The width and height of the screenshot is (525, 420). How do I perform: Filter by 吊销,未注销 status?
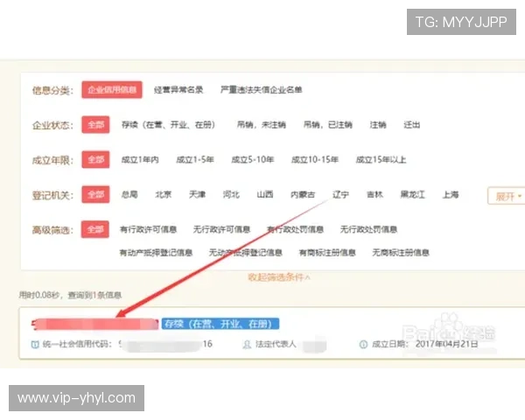pyautogui.click(x=262, y=125)
